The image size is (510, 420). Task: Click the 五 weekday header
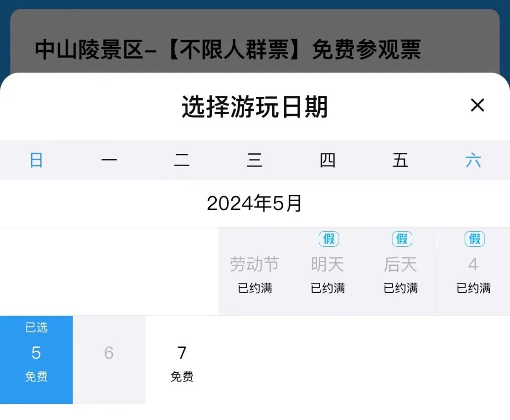[400, 160]
